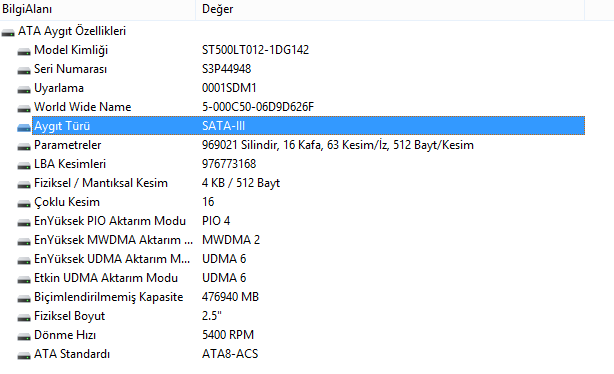Select the EnYüksek UDMA Aktarım M... label

point(112,259)
